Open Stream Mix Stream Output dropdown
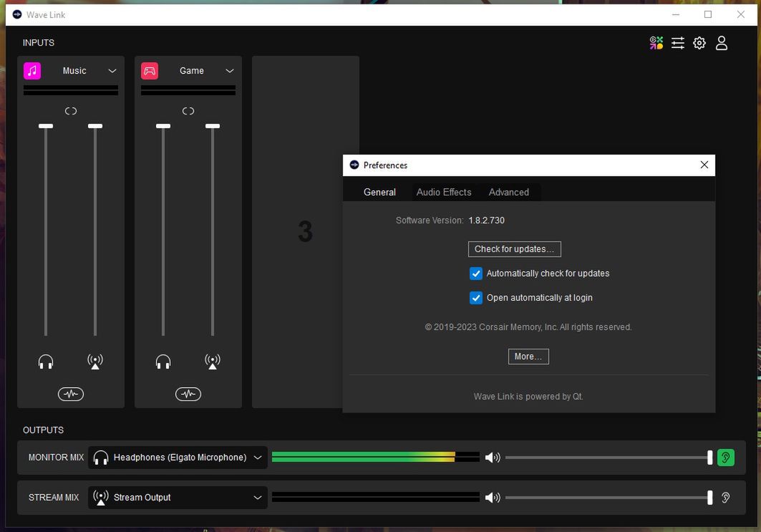The height and width of the screenshot is (532, 761). [x=178, y=498]
